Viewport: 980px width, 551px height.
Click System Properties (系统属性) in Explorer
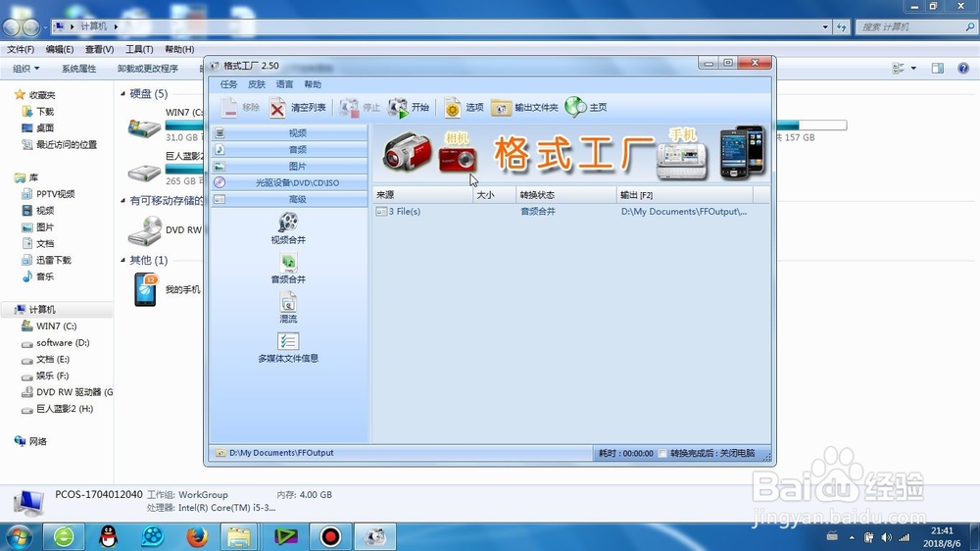point(78,69)
